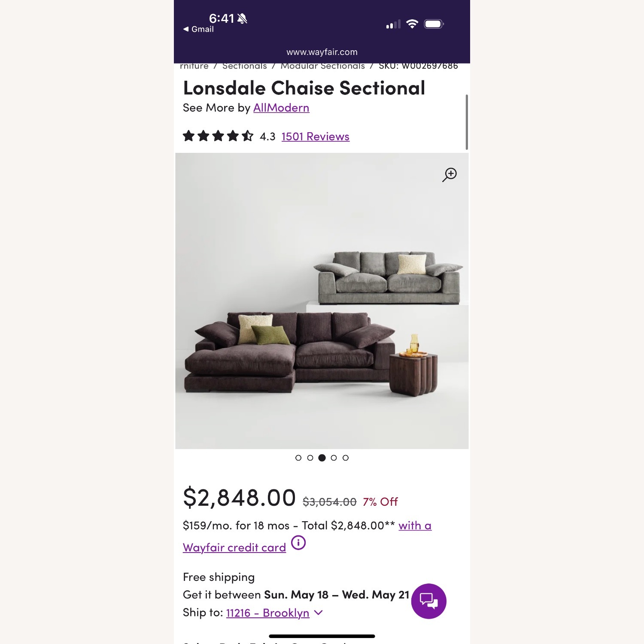
Task: Open the Modular Sectionals breadcrumb
Action: point(322,66)
